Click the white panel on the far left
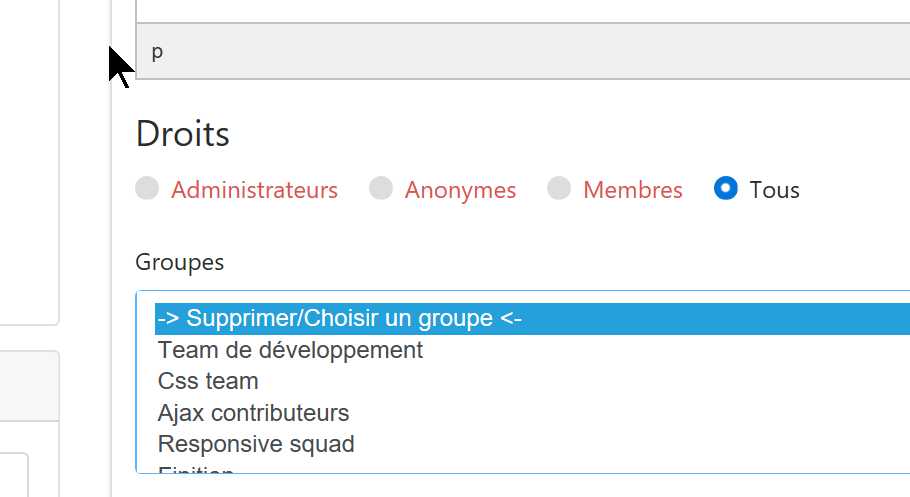This screenshot has height=497, width=910. (x=28, y=160)
